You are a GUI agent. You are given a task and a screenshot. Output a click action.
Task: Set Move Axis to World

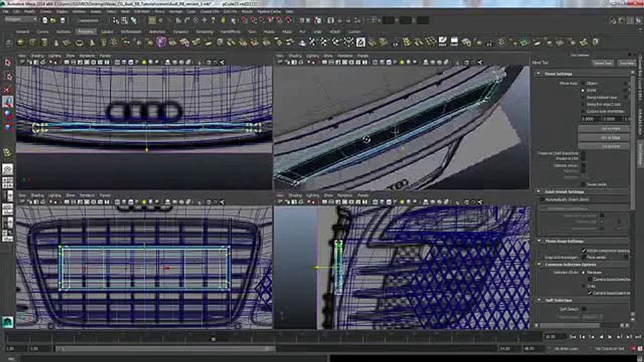coord(584,90)
